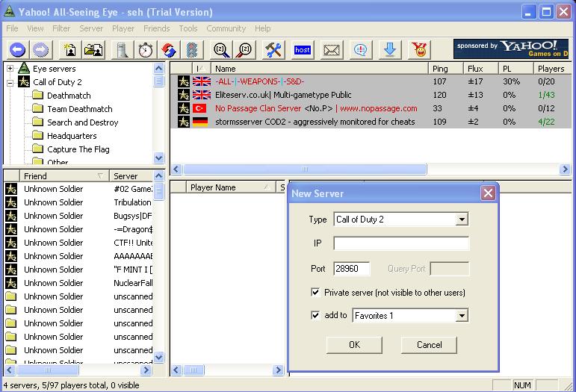Sort players by Player Name column
576x392 pixels.
(231, 187)
